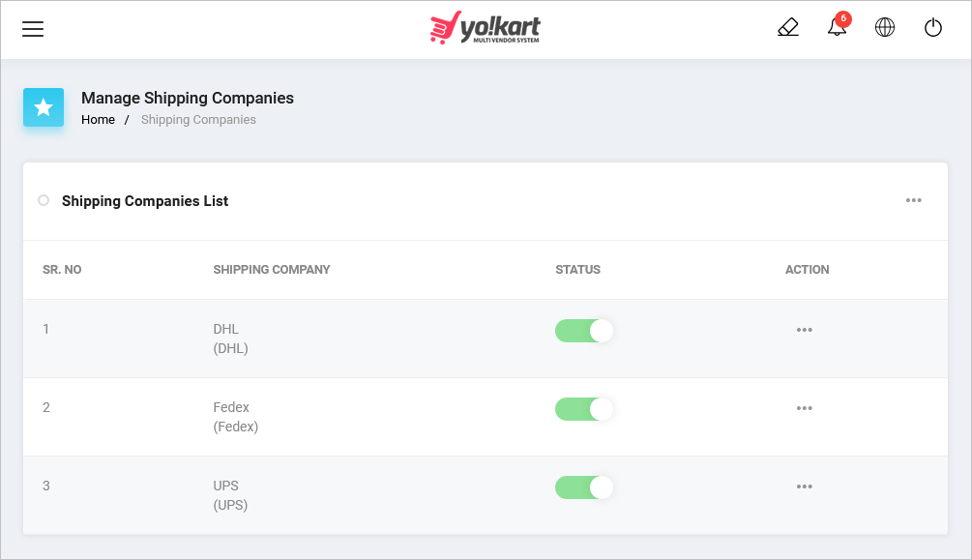Click the Shipping Companies List title
This screenshot has height=560, width=972.
(x=145, y=201)
